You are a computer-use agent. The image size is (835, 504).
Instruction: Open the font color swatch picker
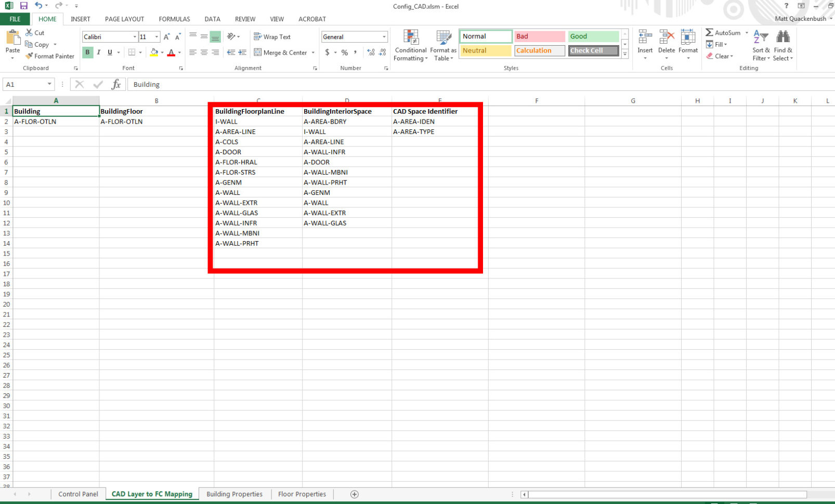pyautogui.click(x=178, y=52)
